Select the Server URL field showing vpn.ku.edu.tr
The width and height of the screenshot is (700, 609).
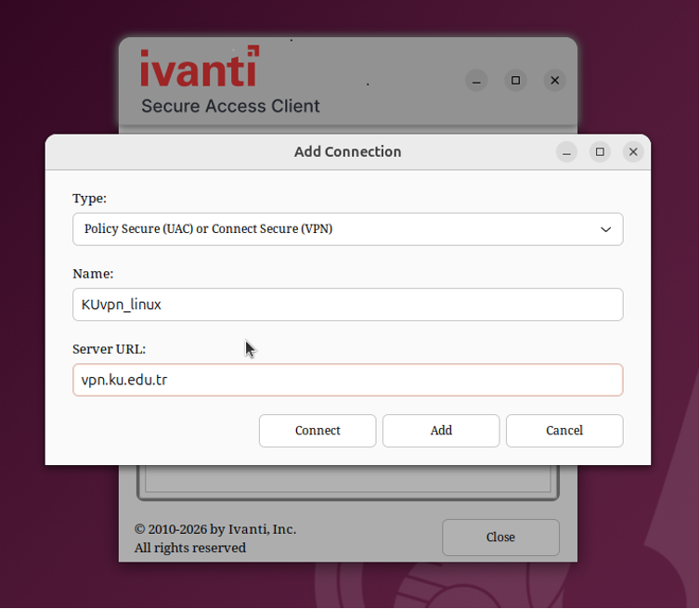tap(348, 380)
